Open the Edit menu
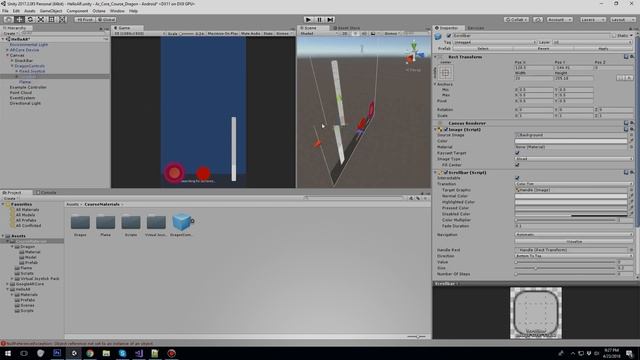Viewport: 640px width, 360px height. tap(16, 11)
